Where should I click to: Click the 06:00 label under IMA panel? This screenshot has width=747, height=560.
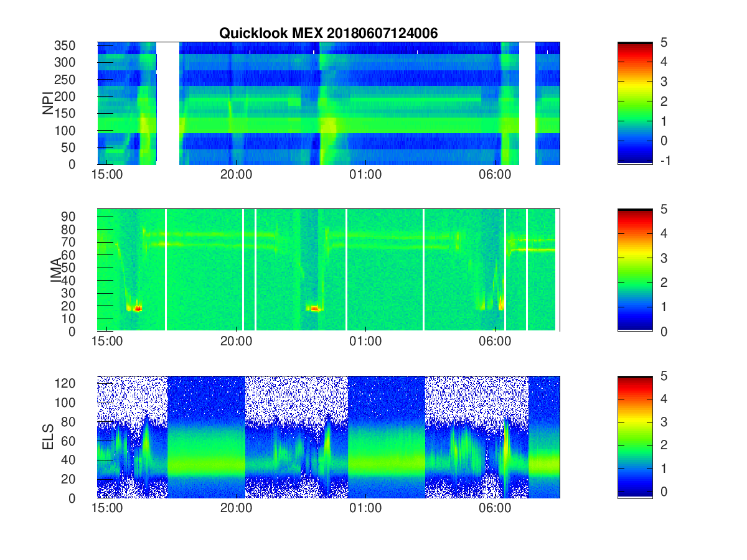pyautogui.click(x=495, y=342)
